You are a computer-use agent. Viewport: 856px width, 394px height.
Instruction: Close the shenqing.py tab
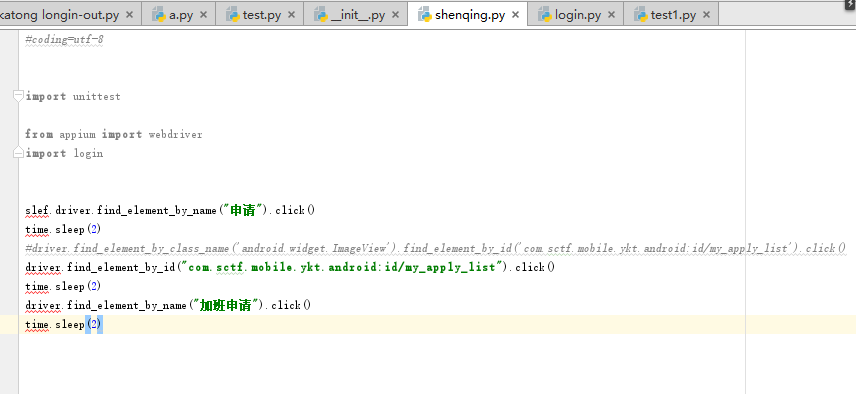(515, 15)
